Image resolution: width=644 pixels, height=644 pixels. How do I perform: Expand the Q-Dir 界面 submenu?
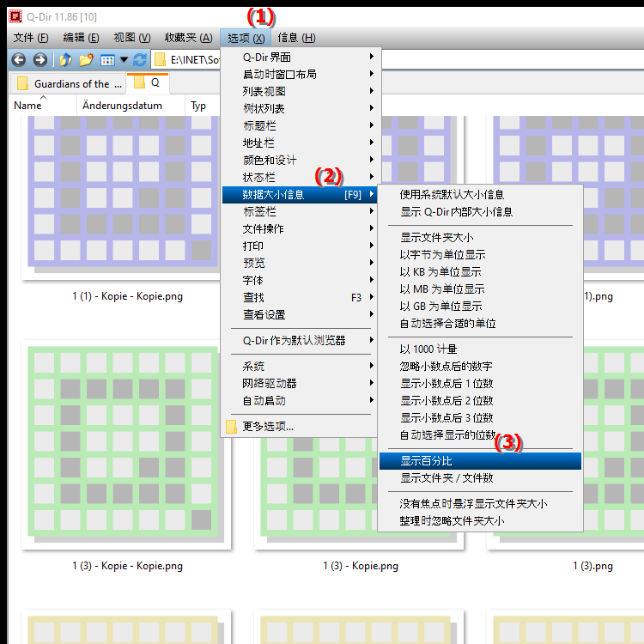click(300, 57)
